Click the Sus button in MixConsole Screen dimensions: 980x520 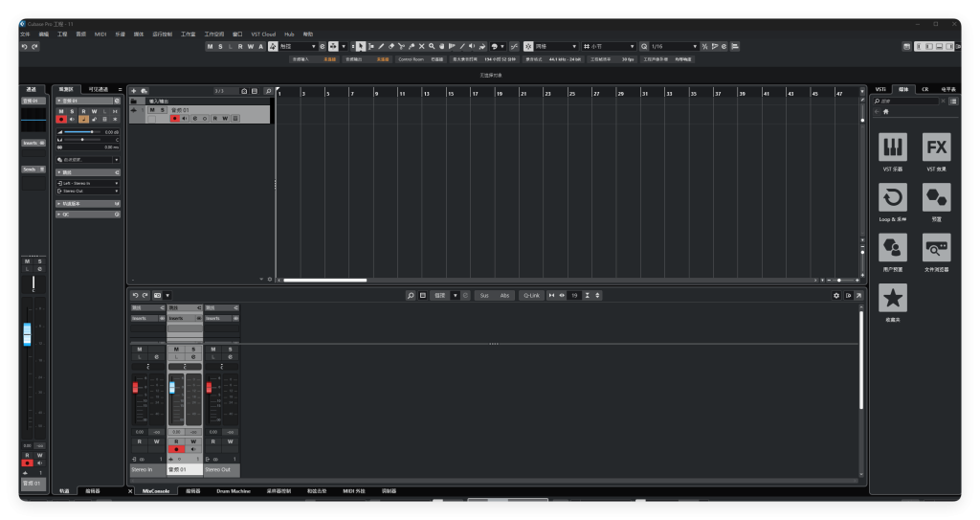(x=484, y=295)
